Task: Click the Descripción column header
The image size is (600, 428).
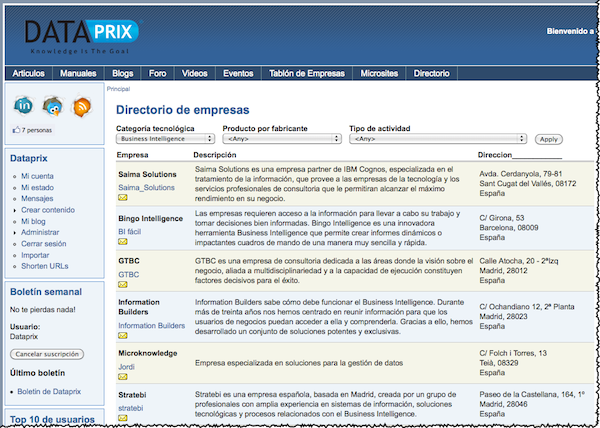Action: coord(215,155)
